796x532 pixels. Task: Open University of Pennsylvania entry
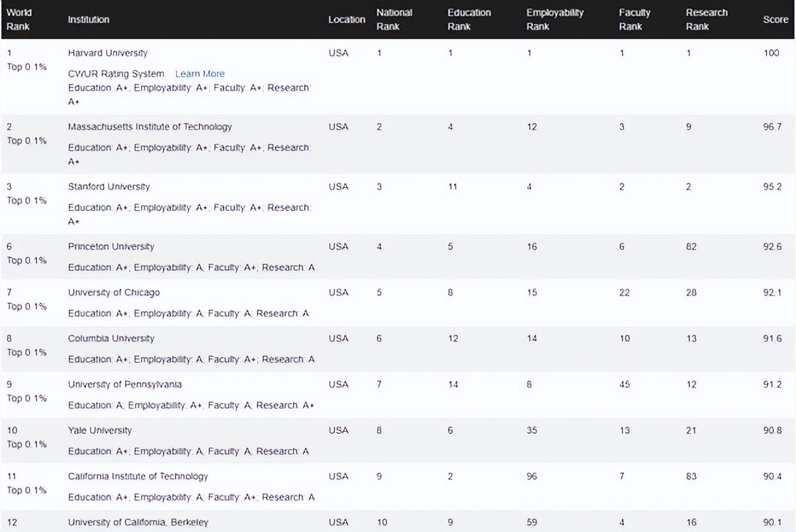(124, 384)
